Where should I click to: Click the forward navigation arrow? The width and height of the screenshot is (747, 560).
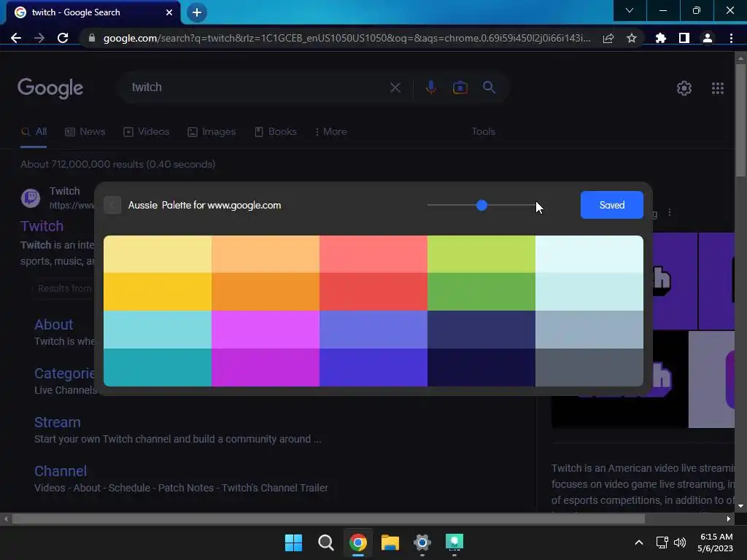pos(39,38)
